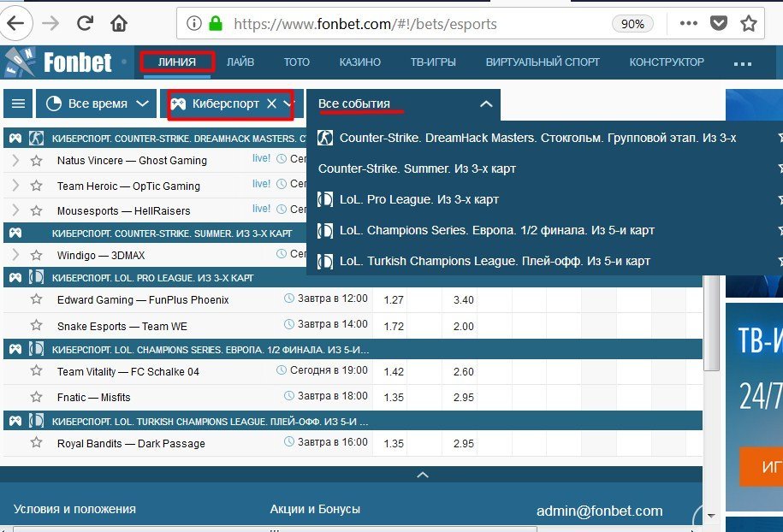Go to the КАЗИНО tab
Viewport: 783px width, 532px height.
click(360, 62)
